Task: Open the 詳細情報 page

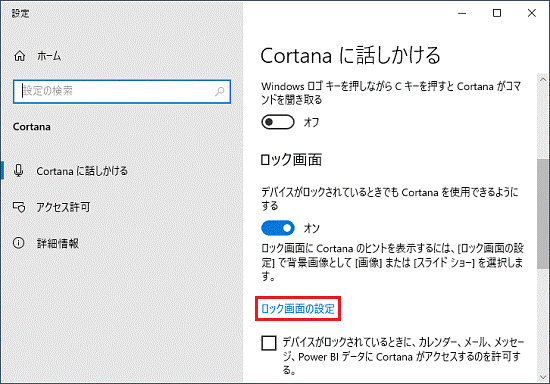Action: pos(58,243)
